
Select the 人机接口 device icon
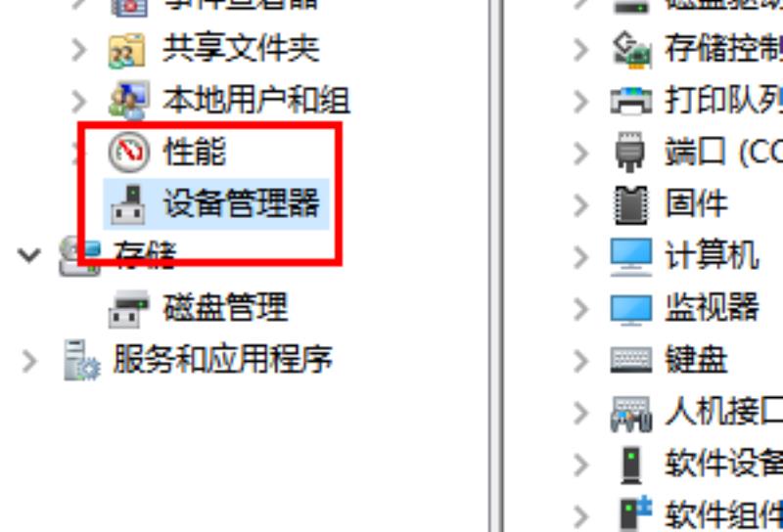631,414
